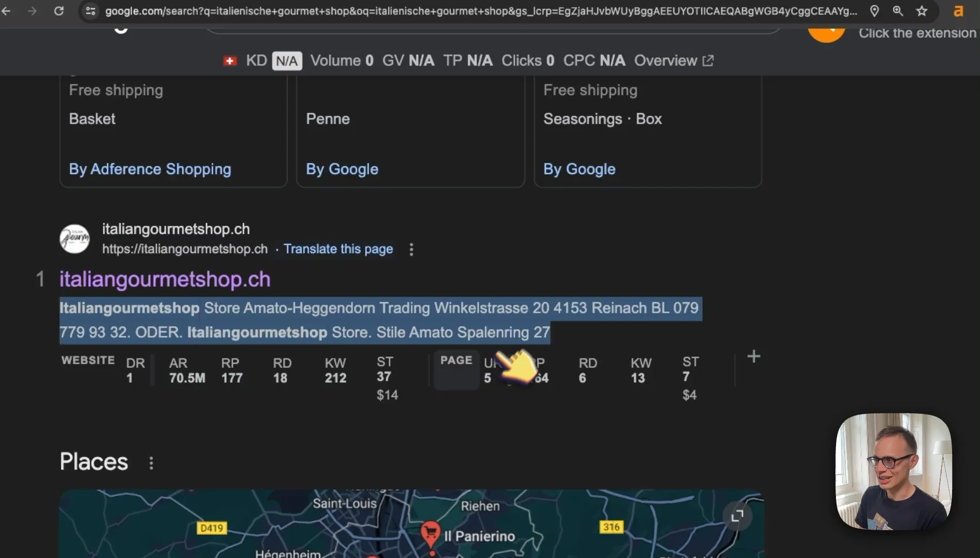This screenshot has height=558, width=980.
Task: Click the By Adference Shopping link
Action: (x=150, y=169)
